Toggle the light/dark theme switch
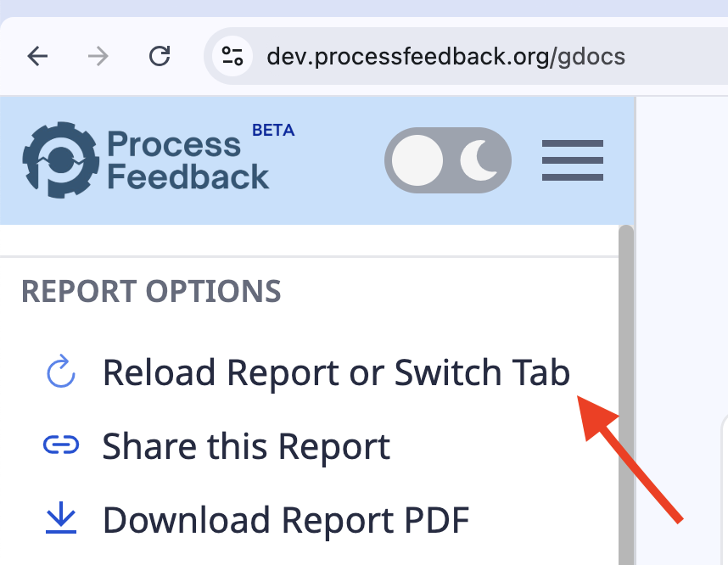Image resolution: width=728 pixels, height=565 pixels. (x=448, y=159)
